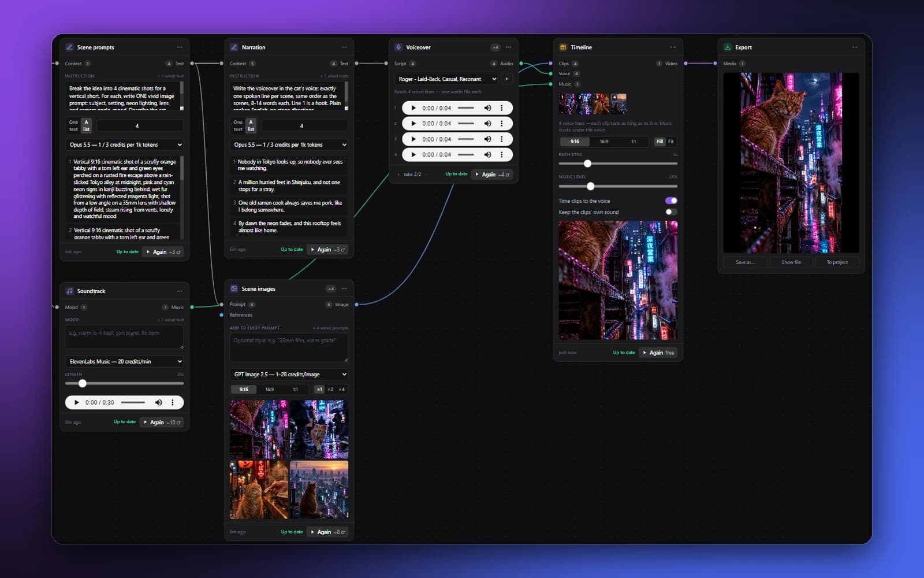Click Show file in Export
Viewport: 924px width, 578px height.
[791, 262]
